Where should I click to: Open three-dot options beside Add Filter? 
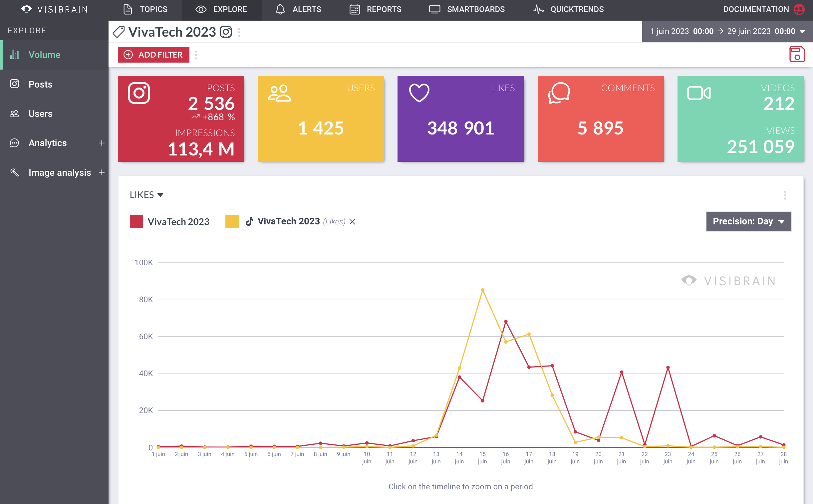click(x=196, y=55)
